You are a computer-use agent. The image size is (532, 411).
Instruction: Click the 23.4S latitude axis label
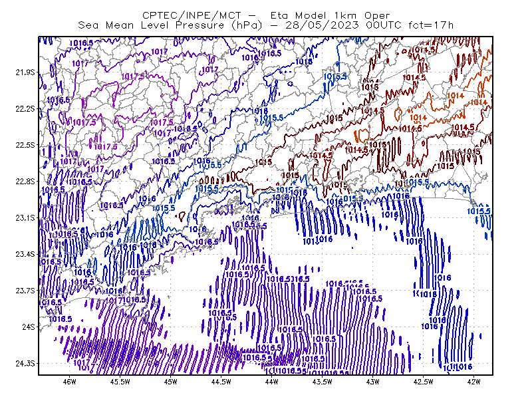(25, 254)
